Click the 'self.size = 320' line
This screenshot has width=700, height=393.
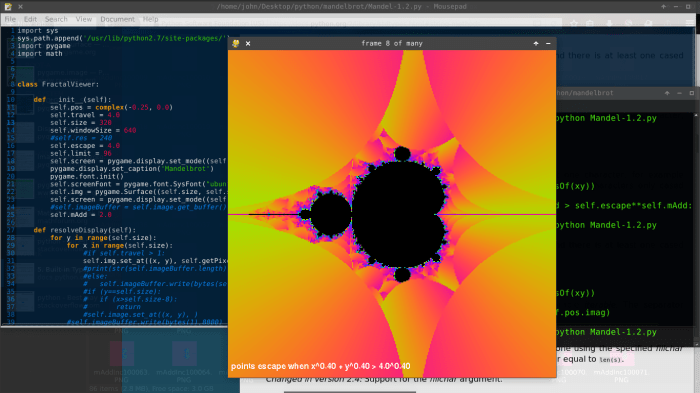[x=81, y=122]
